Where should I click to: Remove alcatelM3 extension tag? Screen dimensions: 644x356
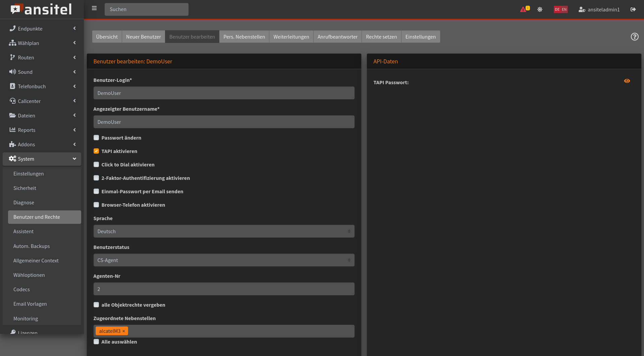(124, 331)
